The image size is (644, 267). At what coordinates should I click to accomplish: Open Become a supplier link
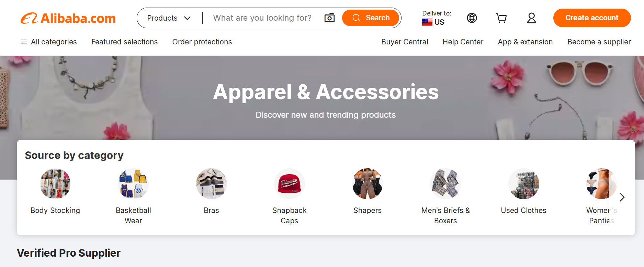pyautogui.click(x=599, y=42)
